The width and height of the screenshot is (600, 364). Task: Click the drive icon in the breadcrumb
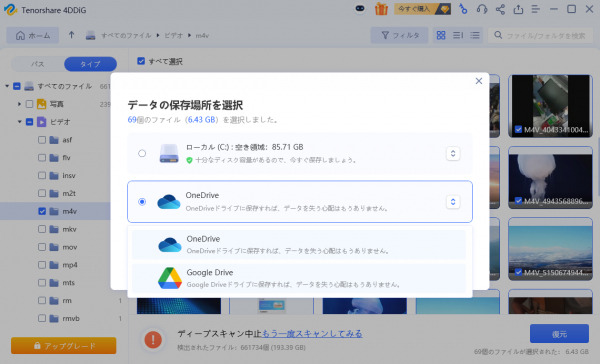pos(90,36)
